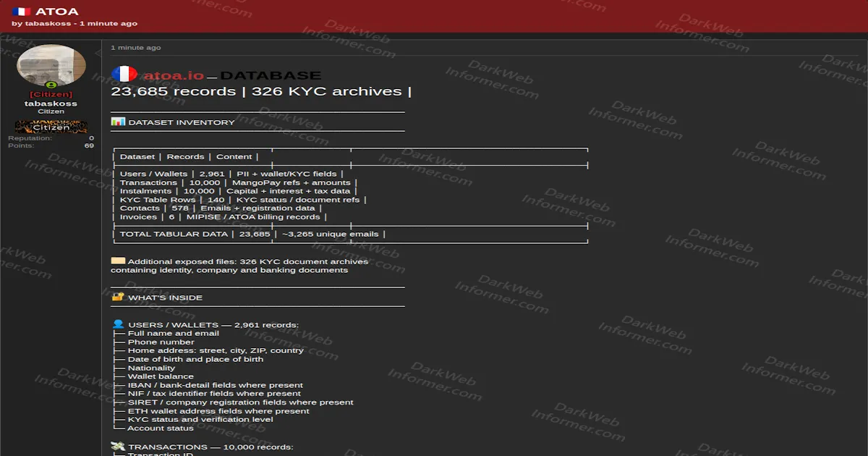Open tabaskoss username under avatar
The height and width of the screenshot is (456, 868).
(51, 104)
